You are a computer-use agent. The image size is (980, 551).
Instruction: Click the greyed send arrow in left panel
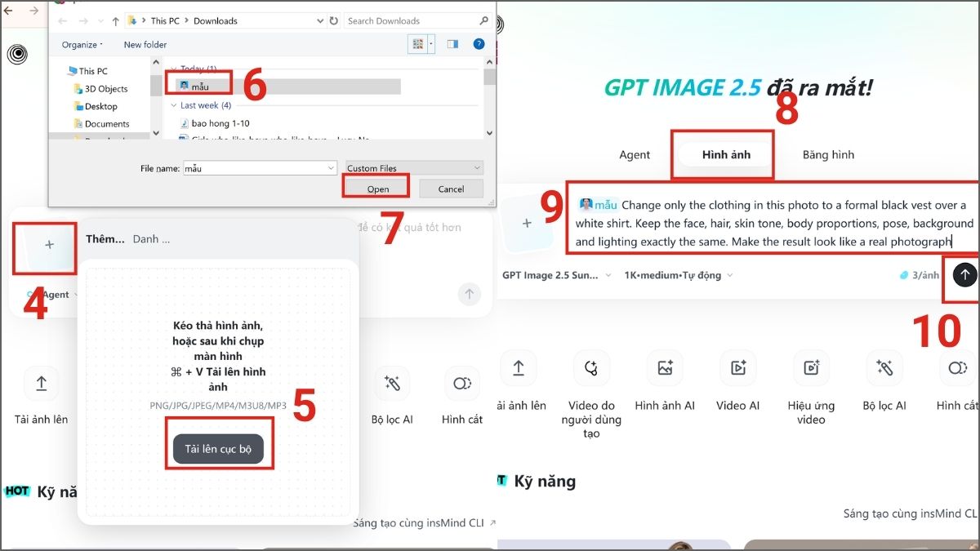[x=469, y=295]
